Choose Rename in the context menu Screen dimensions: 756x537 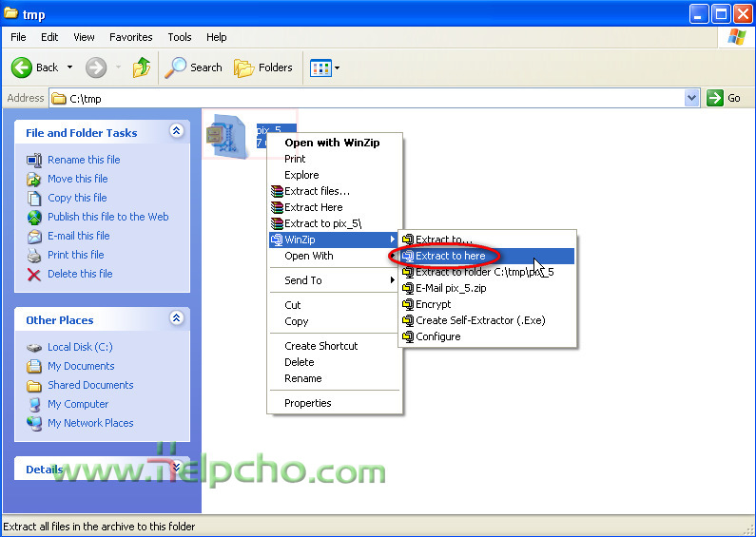(x=335, y=378)
